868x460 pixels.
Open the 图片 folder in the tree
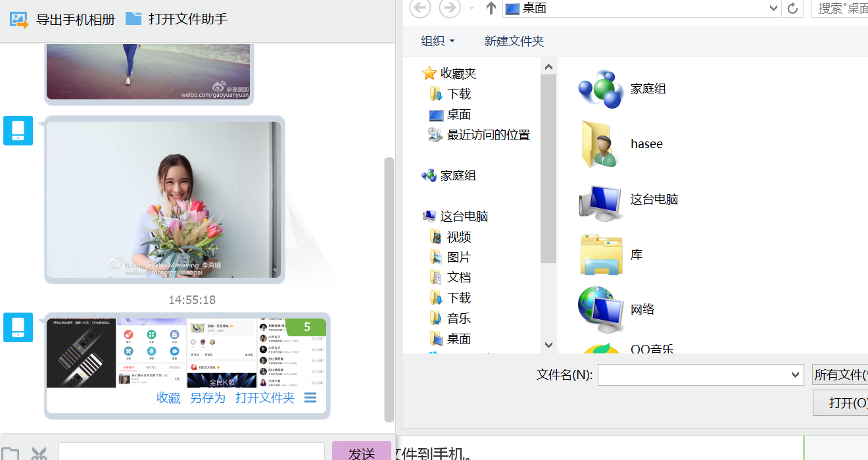click(450, 257)
